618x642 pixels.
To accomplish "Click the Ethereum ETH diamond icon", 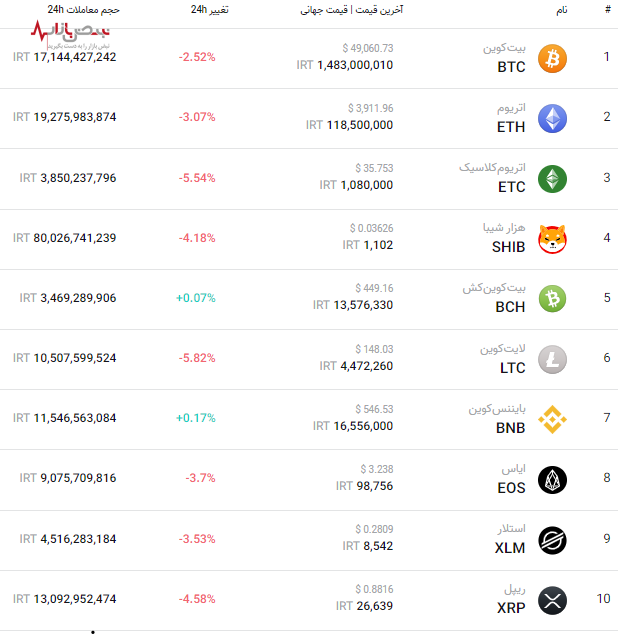I will click(x=552, y=119).
